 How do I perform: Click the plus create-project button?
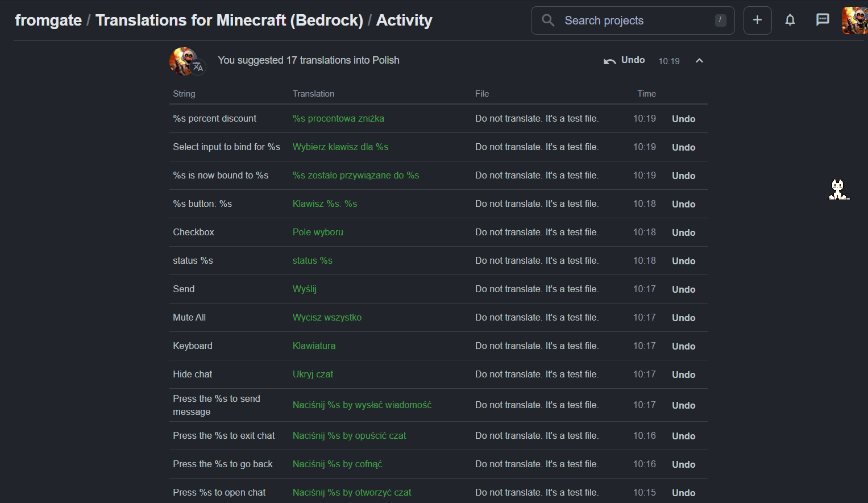[x=758, y=20]
